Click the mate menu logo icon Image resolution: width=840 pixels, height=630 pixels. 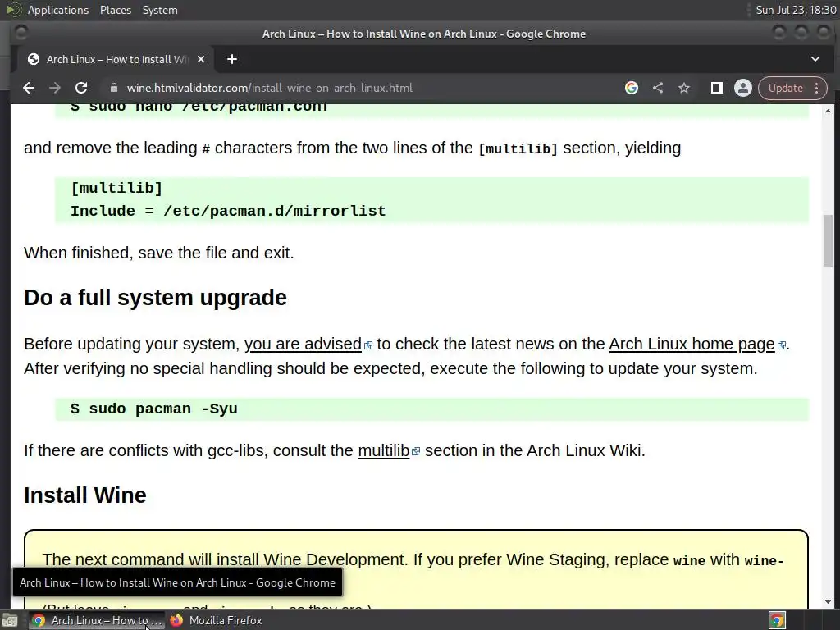click(13, 10)
